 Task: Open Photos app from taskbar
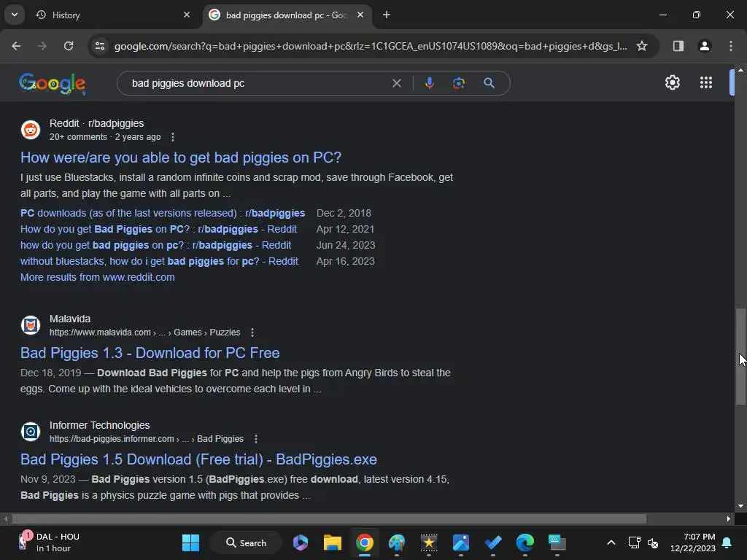(461, 542)
